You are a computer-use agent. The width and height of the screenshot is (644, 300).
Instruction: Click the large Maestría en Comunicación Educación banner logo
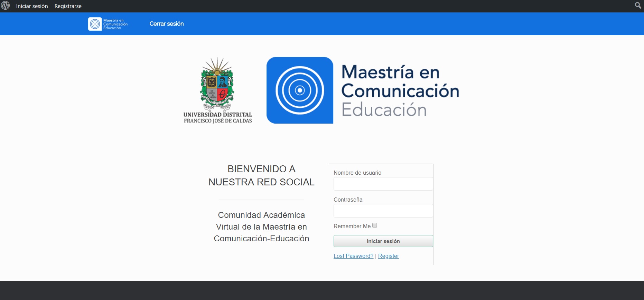click(363, 90)
